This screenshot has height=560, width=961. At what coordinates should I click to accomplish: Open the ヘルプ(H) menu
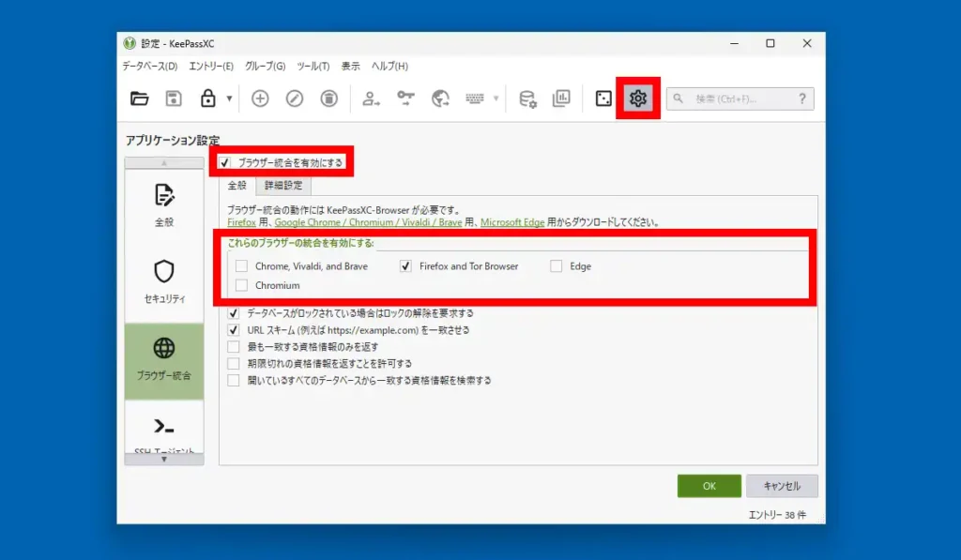pos(389,67)
